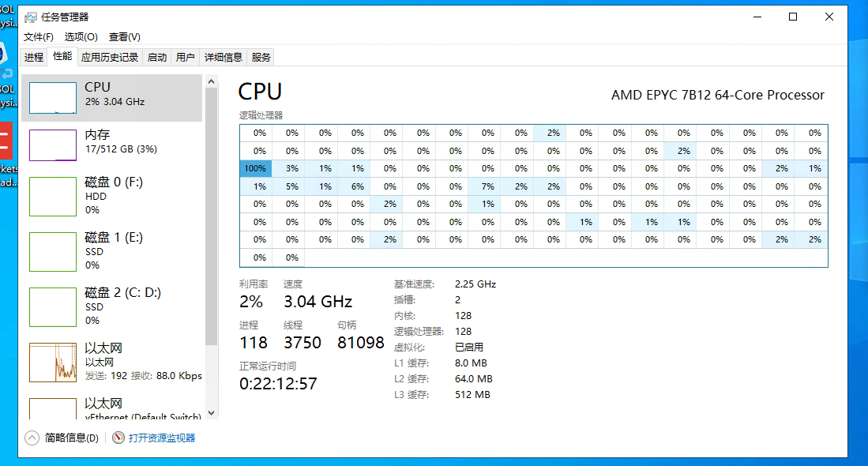Collapse to brief view with 简略信息 arrow
The height and width of the screenshot is (466, 868).
click(32, 438)
